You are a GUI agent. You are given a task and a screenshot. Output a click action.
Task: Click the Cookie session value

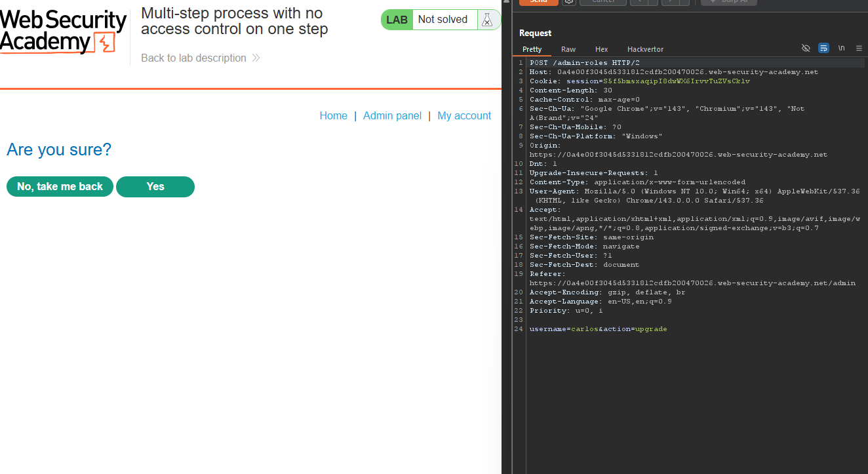coord(677,81)
